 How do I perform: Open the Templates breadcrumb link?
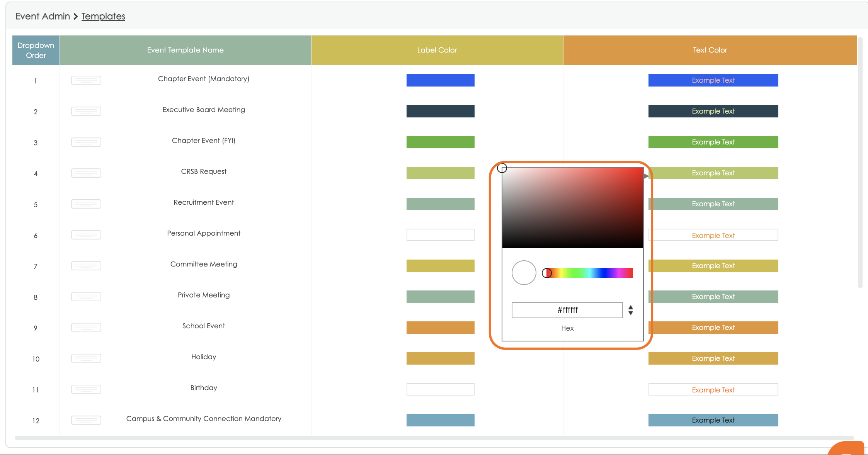103,16
